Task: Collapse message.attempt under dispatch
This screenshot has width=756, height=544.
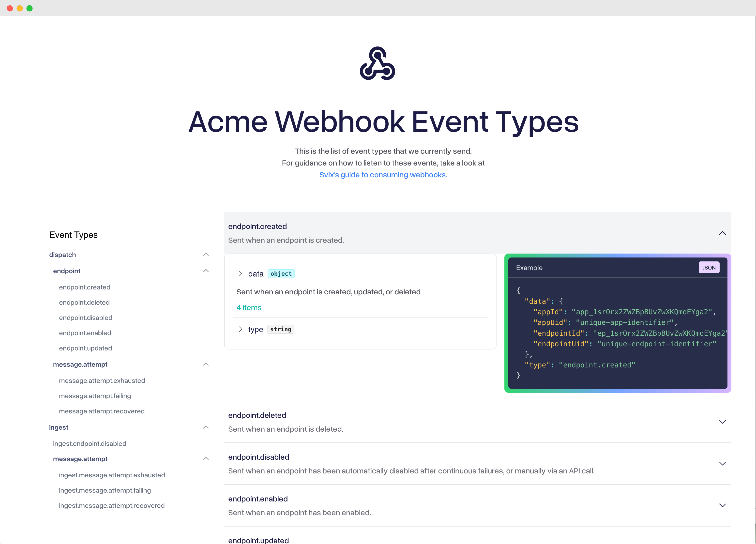Action: (x=206, y=364)
